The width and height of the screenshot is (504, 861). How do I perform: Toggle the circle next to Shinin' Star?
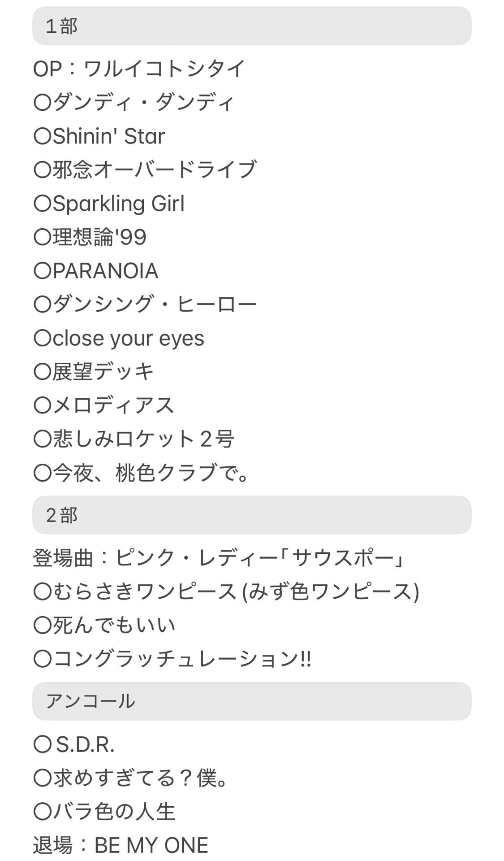[x=43, y=136]
